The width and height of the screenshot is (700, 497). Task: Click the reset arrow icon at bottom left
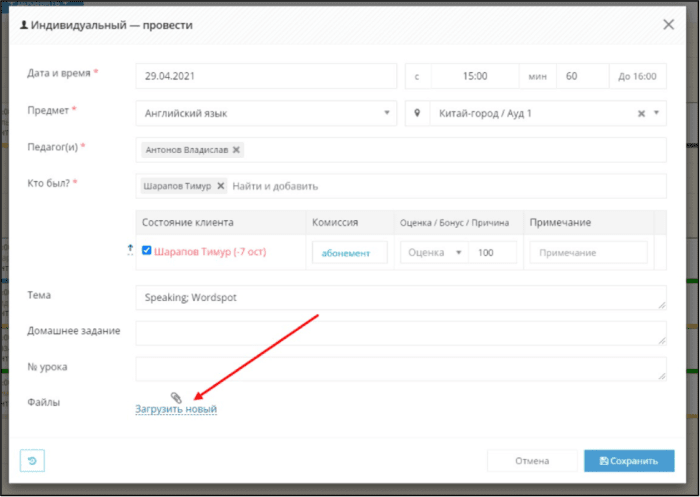(x=32, y=460)
